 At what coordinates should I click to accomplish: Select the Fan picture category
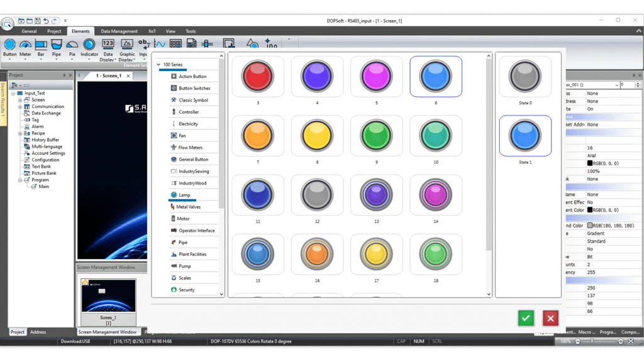coord(182,136)
